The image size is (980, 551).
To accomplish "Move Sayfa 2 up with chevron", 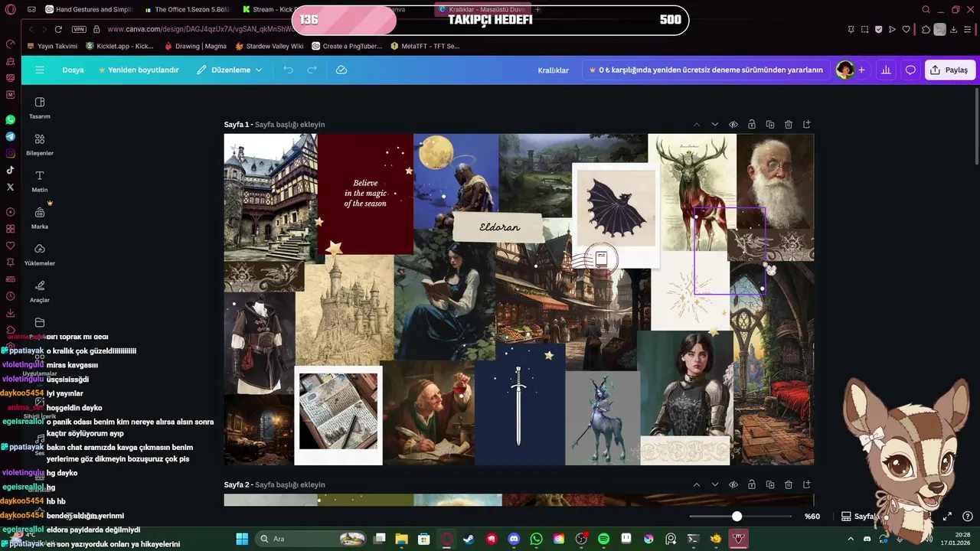I will (x=697, y=484).
